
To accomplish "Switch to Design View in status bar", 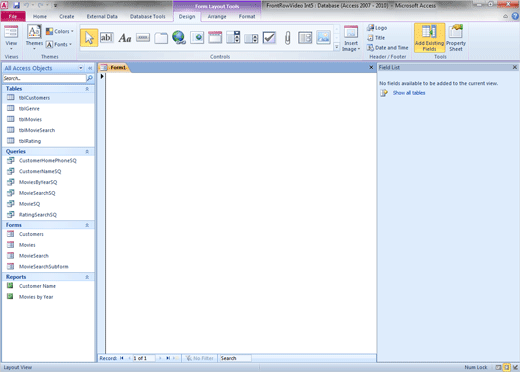I will click(515, 367).
